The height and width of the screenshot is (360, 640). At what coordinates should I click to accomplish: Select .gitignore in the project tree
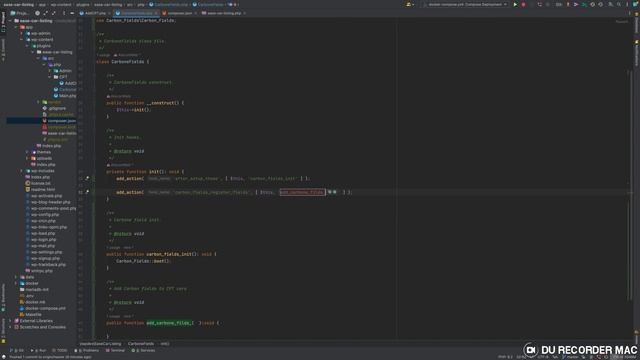(54, 108)
